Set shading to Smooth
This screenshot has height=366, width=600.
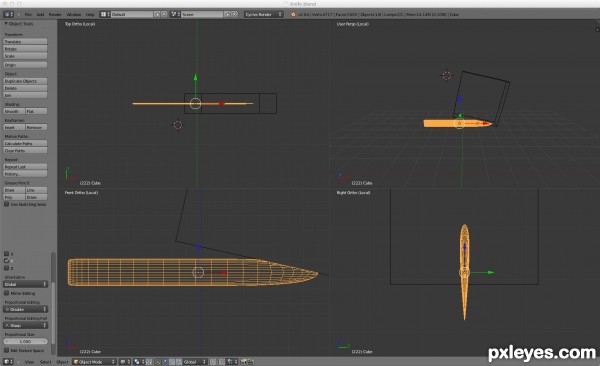click(14, 111)
